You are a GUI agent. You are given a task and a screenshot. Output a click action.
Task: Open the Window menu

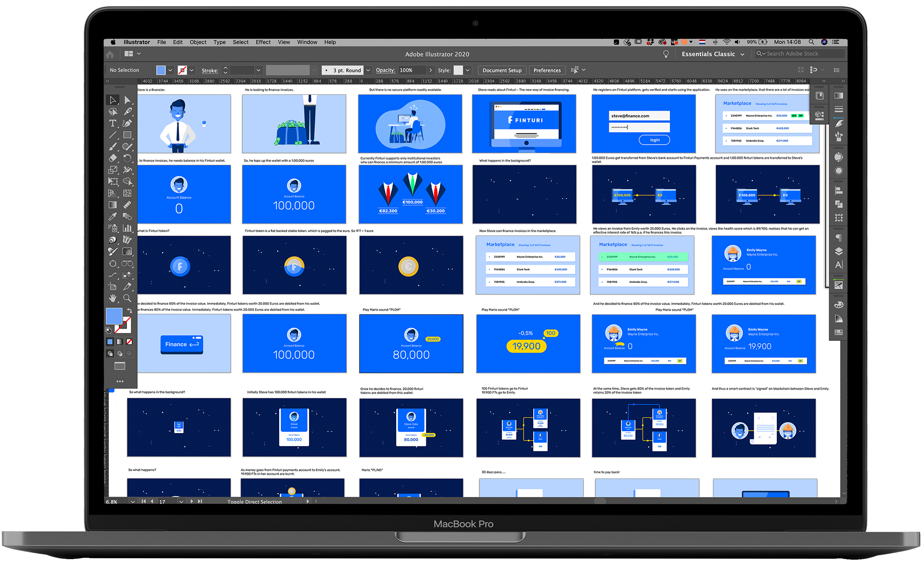(307, 42)
